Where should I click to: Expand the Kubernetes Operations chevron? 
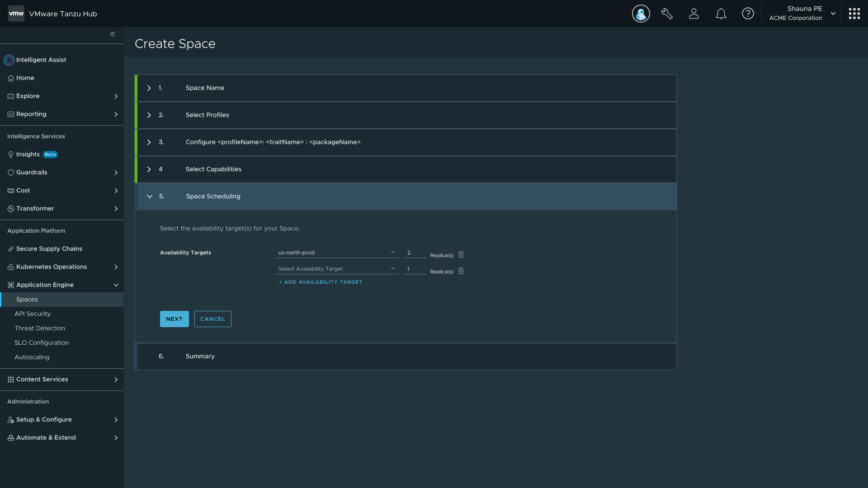click(116, 267)
